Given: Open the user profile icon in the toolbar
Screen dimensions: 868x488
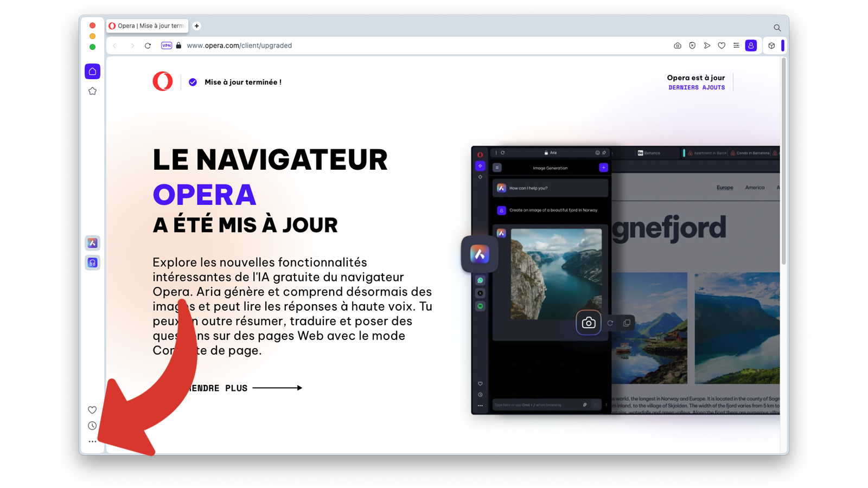Looking at the screenshot, I should [751, 46].
